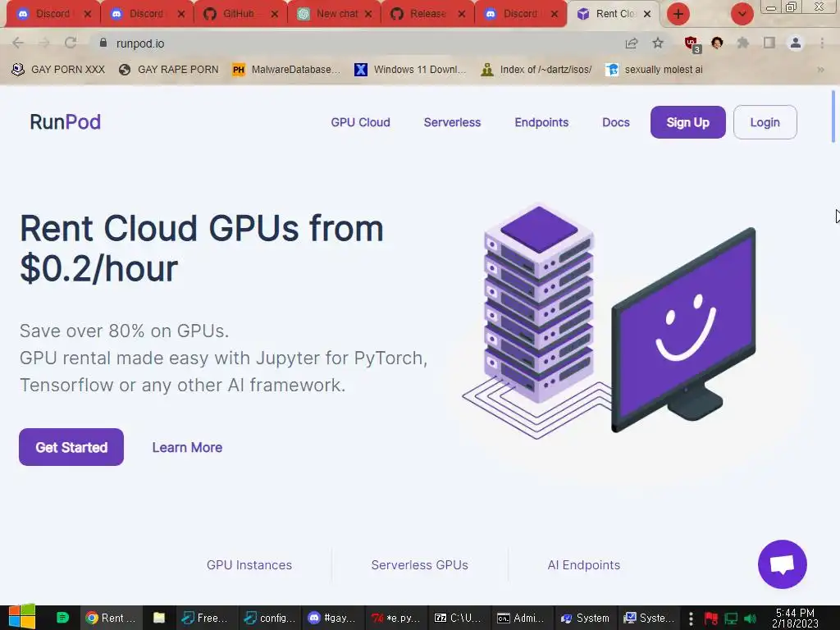The height and width of the screenshot is (630, 840).
Task: Click the red flag tray icon
Action: pos(710,619)
